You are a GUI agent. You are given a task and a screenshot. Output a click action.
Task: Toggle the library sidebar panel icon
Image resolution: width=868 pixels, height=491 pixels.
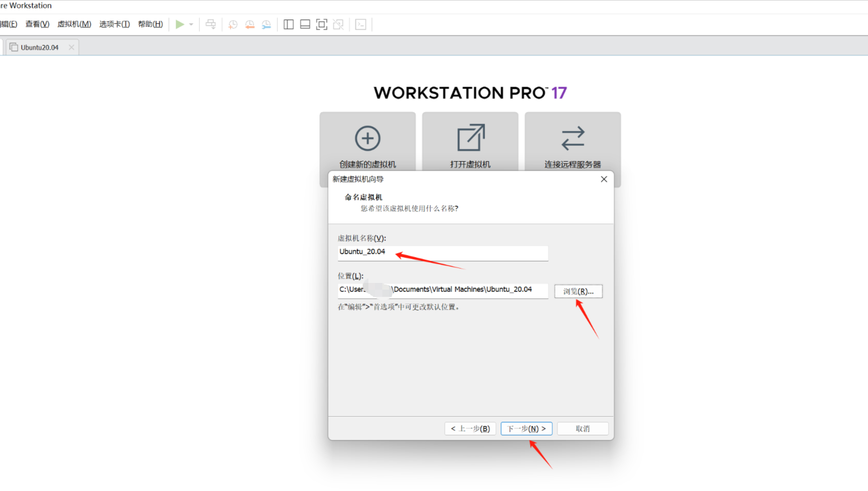pyautogui.click(x=289, y=24)
